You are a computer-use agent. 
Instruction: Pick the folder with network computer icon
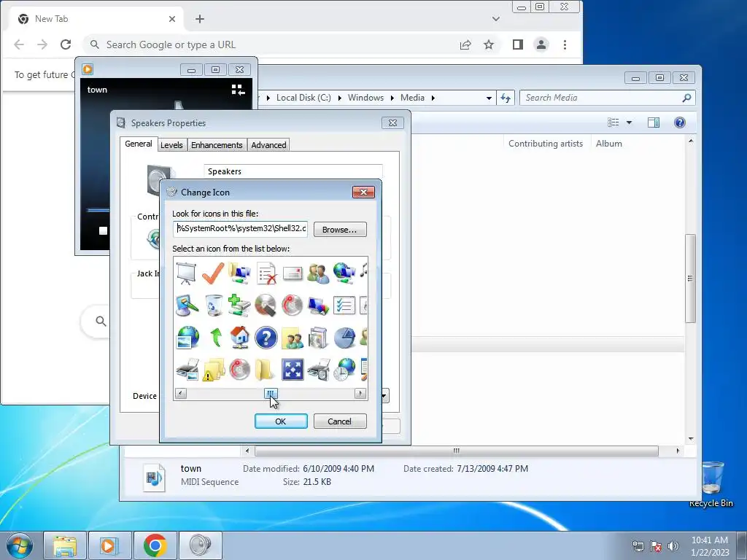239,273
